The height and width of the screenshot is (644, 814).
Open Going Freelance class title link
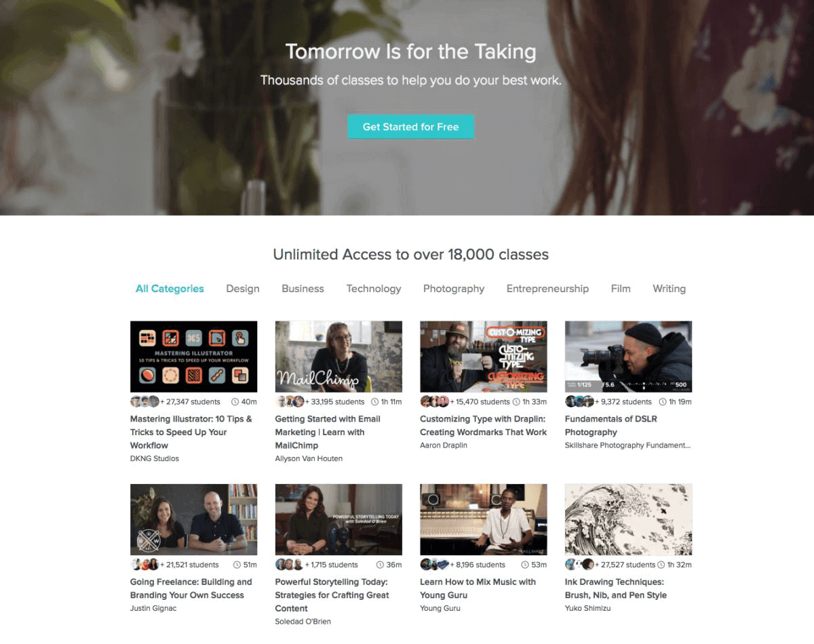pyautogui.click(x=191, y=588)
